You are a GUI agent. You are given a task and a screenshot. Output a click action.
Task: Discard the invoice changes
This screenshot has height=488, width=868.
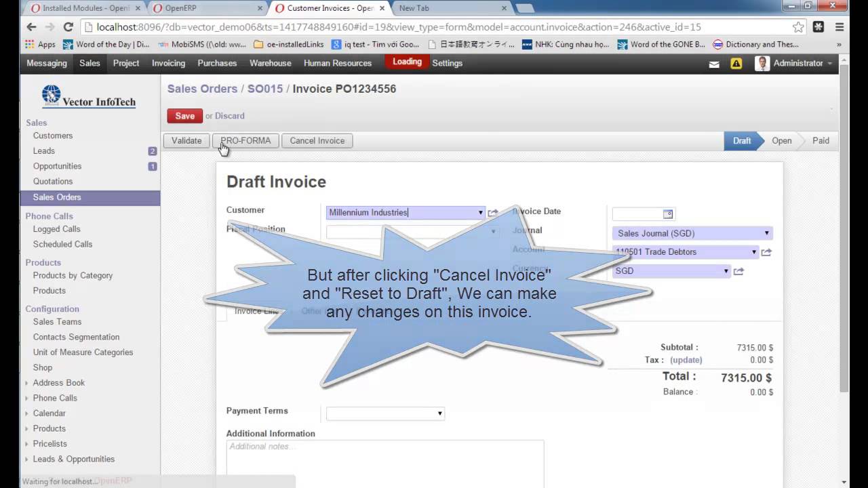coord(230,116)
